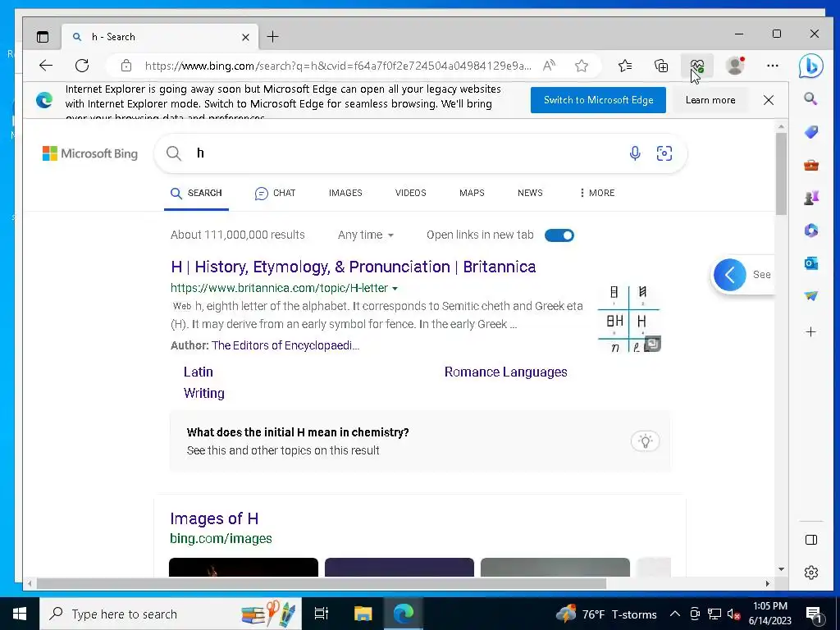Open the MORE search categories menu
The height and width of the screenshot is (630, 840).
(x=597, y=193)
